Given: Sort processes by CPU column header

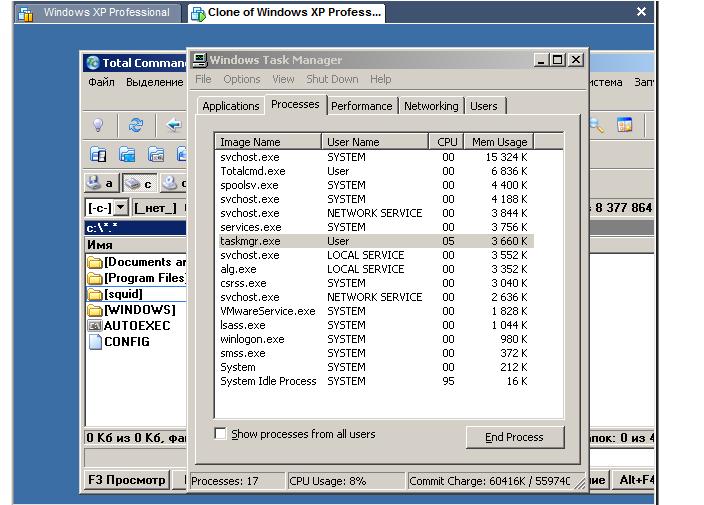Looking at the screenshot, I should 447,142.
